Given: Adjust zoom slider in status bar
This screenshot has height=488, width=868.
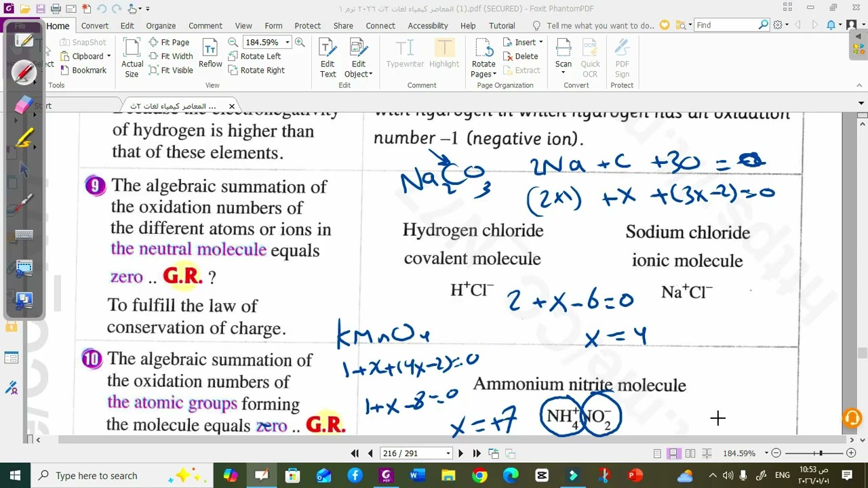Looking at the screenshot, I should coord(821,453).
